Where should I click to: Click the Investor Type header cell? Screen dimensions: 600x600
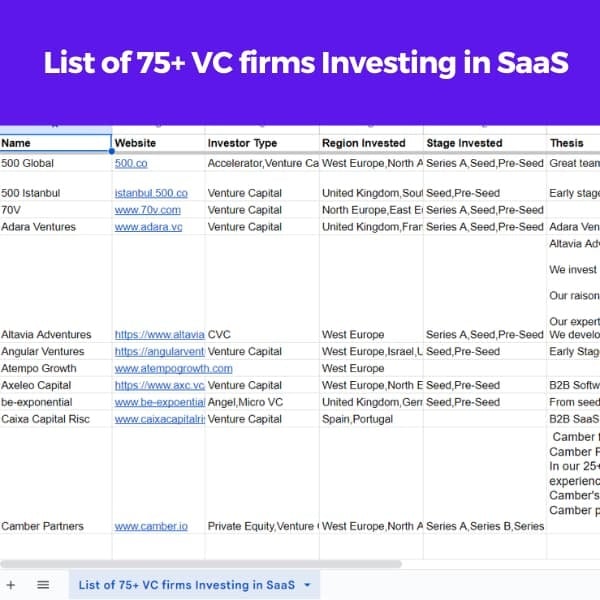[x=262, y=143]
